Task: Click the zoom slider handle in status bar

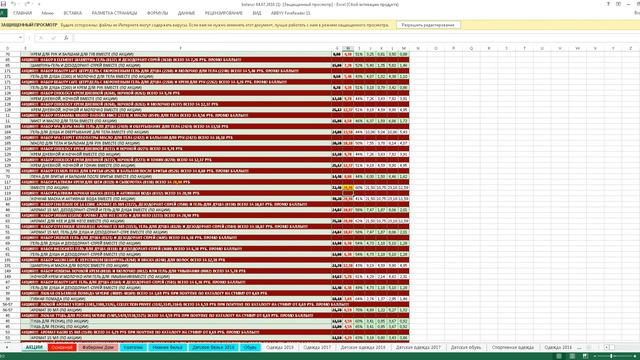Action: click(611, 356)
